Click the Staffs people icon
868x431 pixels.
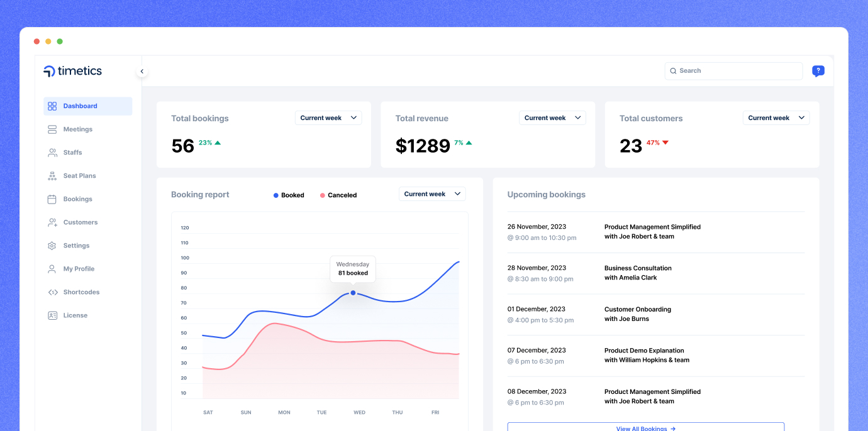(52, 153)
